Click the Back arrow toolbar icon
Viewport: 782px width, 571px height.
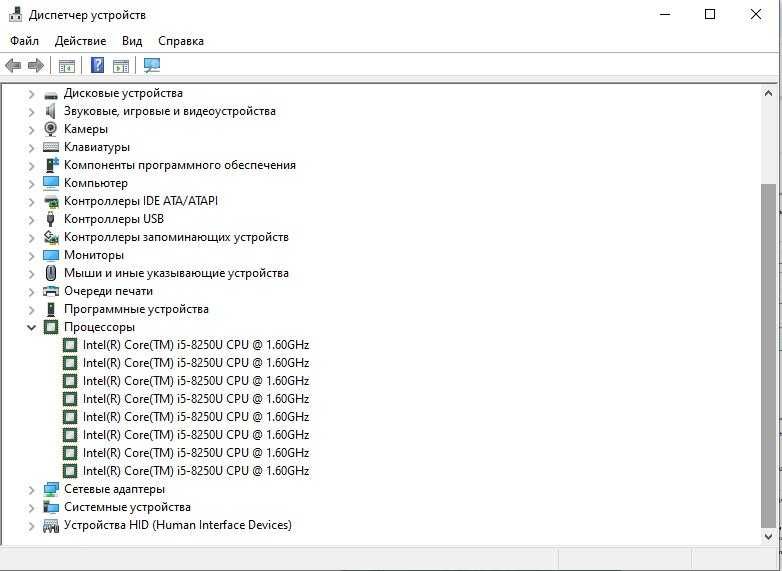13,65
